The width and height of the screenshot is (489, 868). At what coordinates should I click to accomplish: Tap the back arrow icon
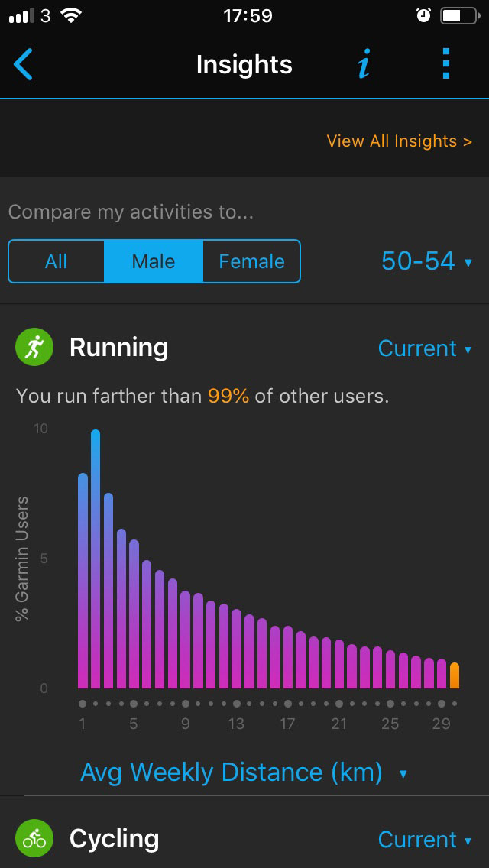coord(24,64)
